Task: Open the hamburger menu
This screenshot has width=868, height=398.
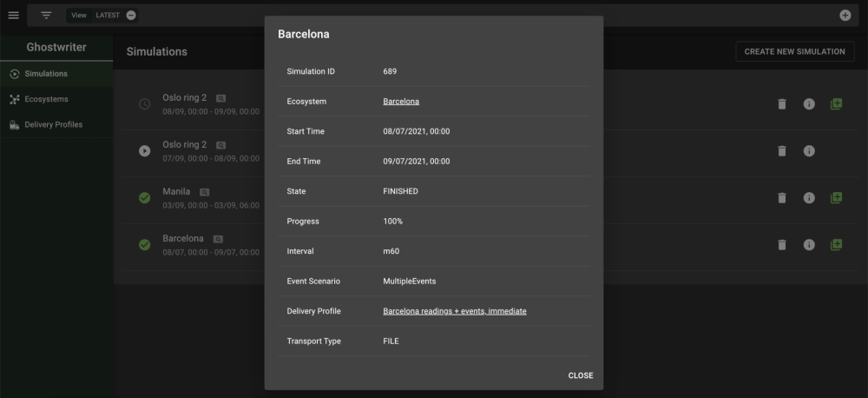Action: 12,15
